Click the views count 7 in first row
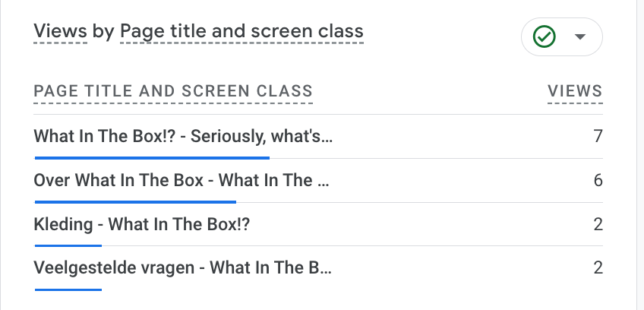 (598, 137)
